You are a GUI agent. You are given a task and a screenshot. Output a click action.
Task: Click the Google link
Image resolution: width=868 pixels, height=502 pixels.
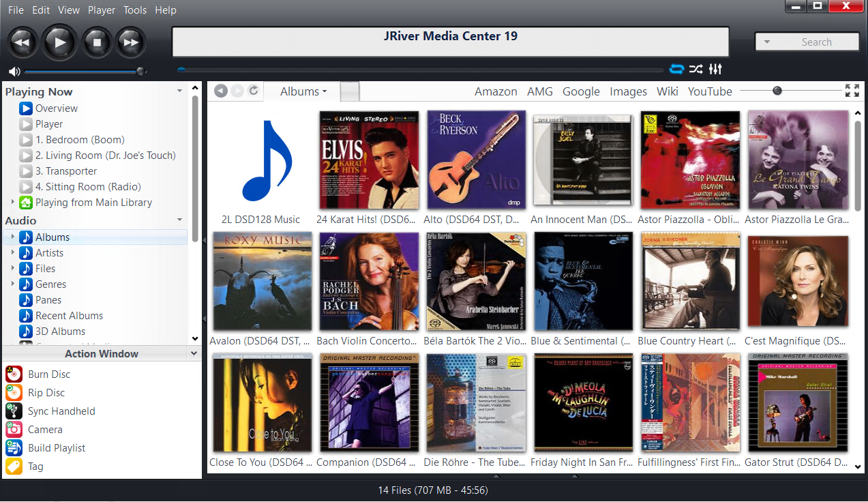(581, 91)
